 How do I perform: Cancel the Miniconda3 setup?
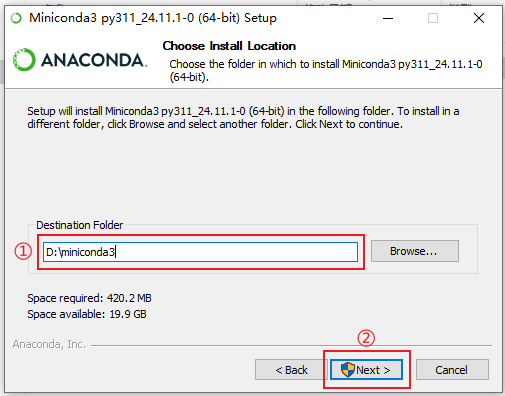point(452,370)
